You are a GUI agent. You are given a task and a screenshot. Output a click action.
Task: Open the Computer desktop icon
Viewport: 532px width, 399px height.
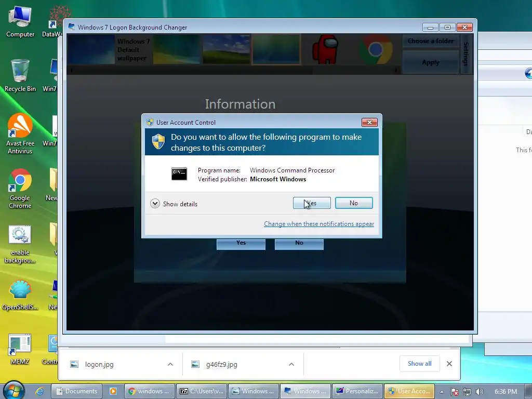coord(20,22)
